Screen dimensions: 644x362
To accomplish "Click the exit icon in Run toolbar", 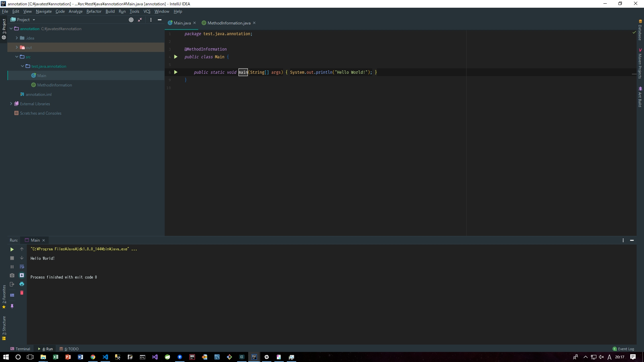I will [x=12, y=284].
